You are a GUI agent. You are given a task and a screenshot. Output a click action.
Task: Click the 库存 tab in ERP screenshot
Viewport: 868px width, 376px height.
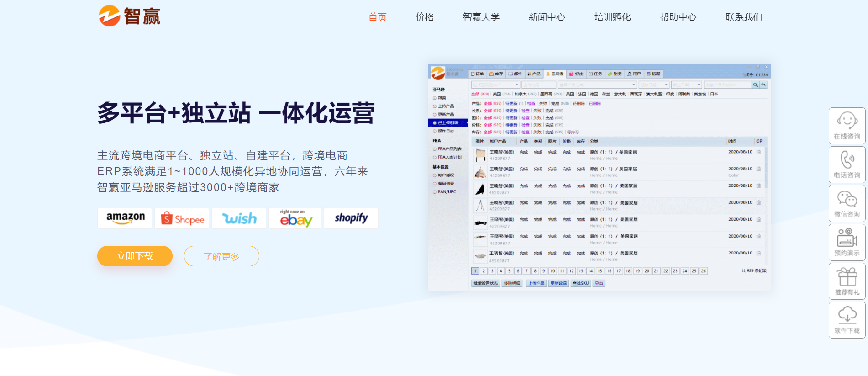[x=496, y=74]
